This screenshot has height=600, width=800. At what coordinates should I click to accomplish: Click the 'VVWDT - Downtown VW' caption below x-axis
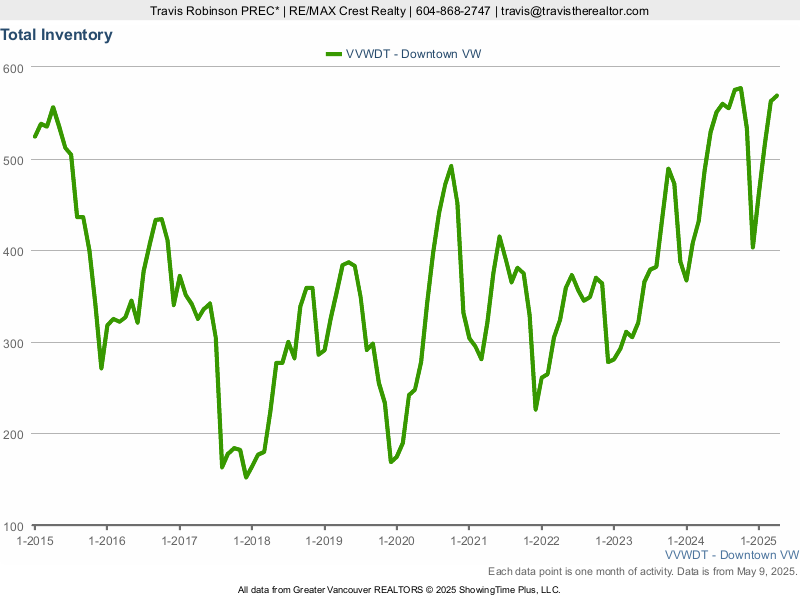click(732, 555)
